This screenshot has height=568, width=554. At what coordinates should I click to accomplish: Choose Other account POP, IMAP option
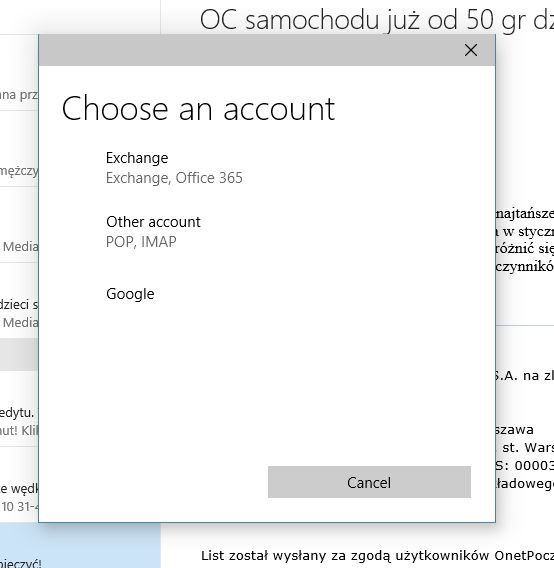click(x=267, y=232)
